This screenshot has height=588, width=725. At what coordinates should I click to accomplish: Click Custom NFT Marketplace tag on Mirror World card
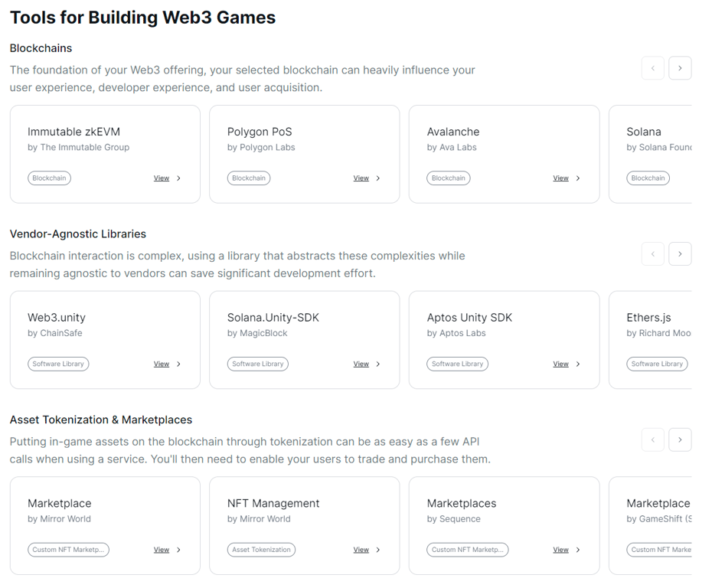pos(68,550)
